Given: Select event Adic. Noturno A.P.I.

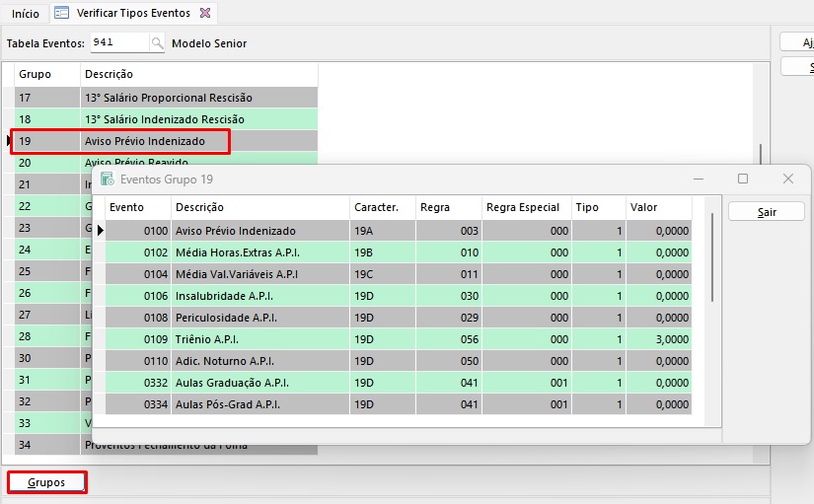Looking at the screenshot, I should [399, 361].
